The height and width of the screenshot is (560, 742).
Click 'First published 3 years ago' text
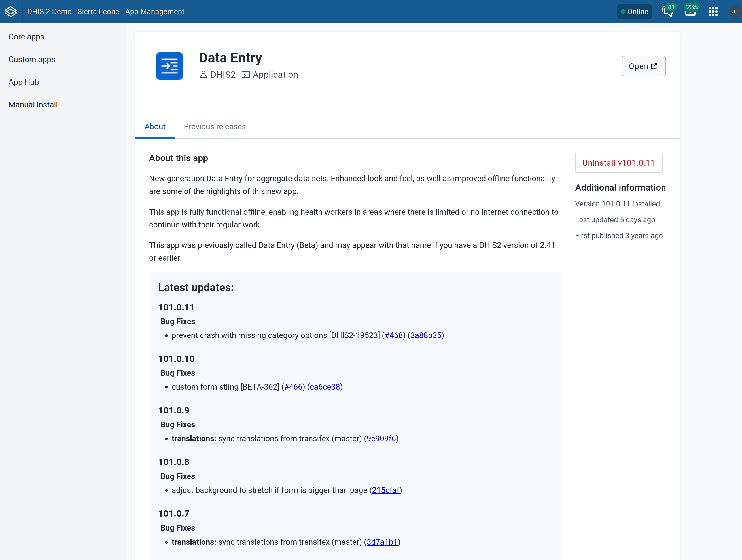[x=619, y=236]
